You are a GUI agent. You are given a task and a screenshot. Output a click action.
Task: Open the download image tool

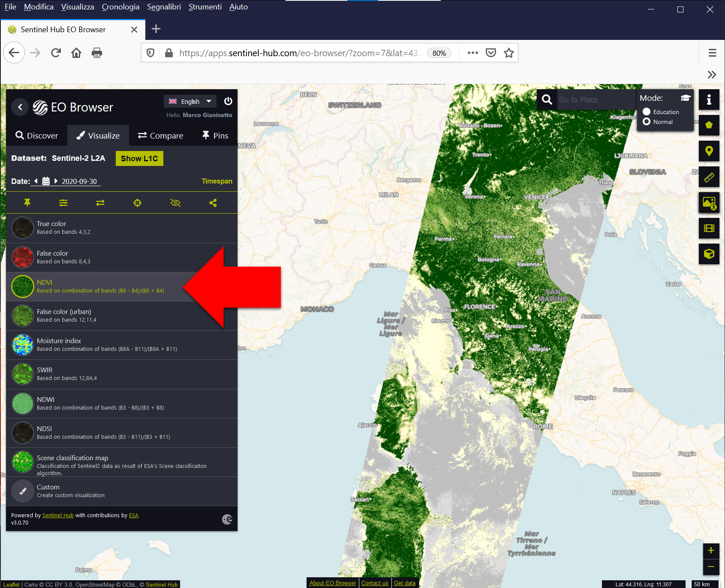pos(709,202)
